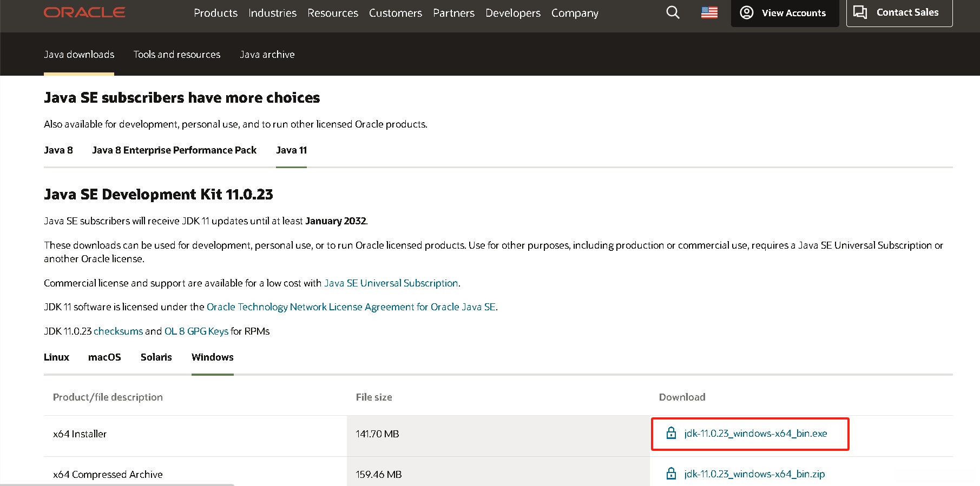Image resolution: width=980 pixels, height=486 pixels.
Task: Open the Industries menu
Action: (272, 13)
